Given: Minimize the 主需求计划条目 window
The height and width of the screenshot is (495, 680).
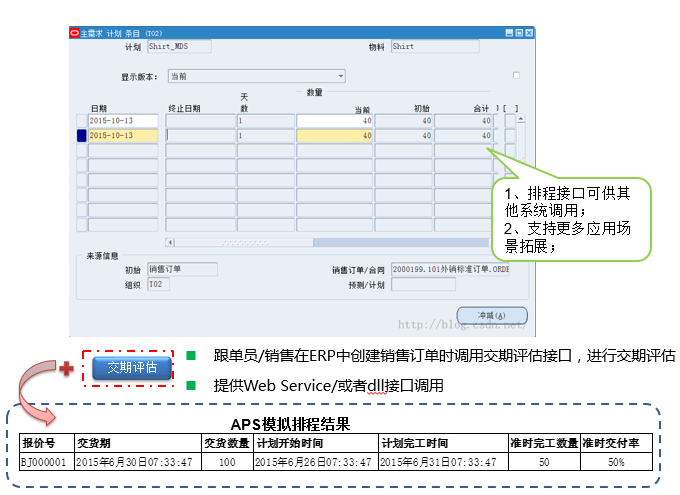Looking at the screenshot, I should (x=508, y=32).
